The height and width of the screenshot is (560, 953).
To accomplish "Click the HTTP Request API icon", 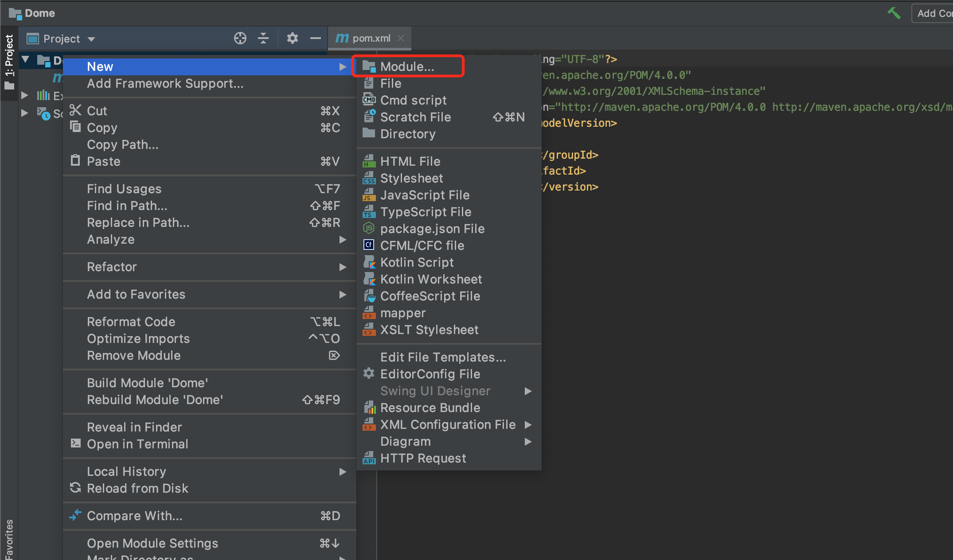I will pyautogui.click(x=369, y=458).
